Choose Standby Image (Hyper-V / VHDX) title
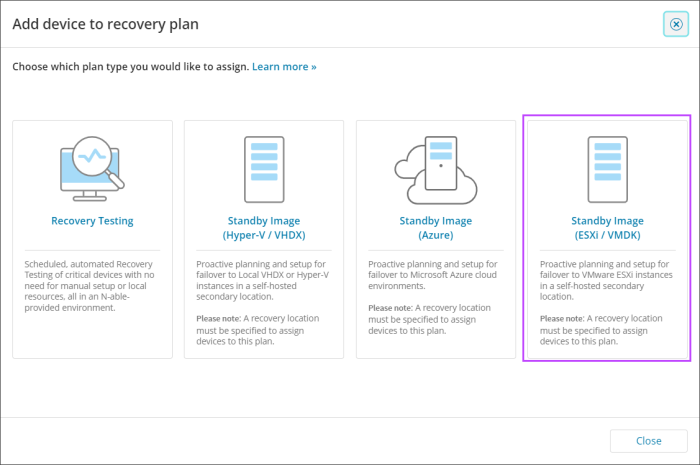700x465 pixels. (263, 228)
